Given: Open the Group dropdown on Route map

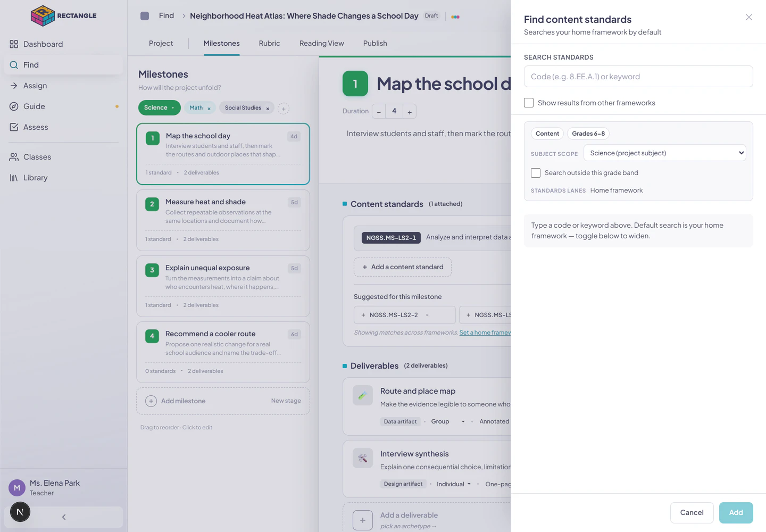Looking at the screenshot, I should point(448,421).
